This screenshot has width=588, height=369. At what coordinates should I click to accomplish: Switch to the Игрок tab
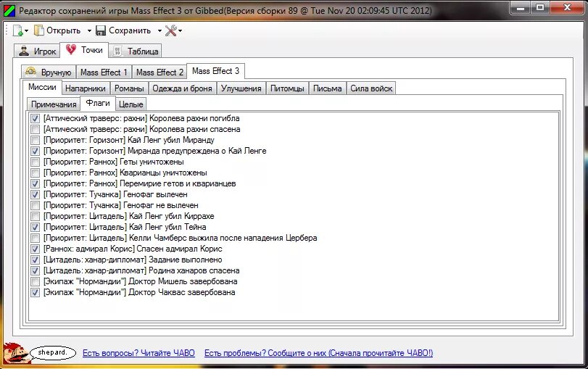tap(37, 51)
